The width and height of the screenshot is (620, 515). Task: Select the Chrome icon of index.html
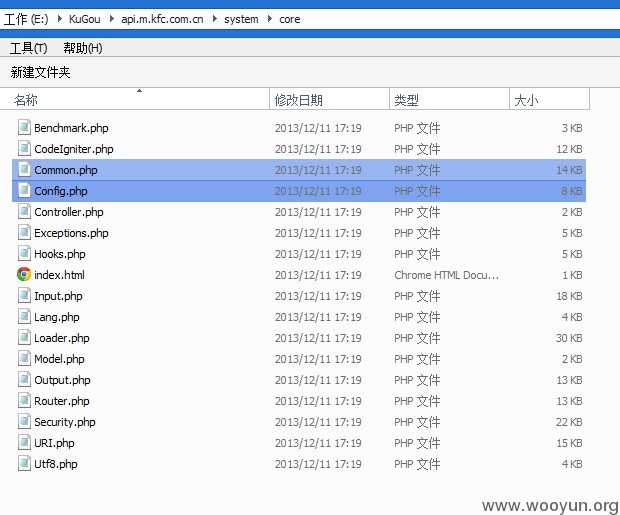click(x=24, y=274)
